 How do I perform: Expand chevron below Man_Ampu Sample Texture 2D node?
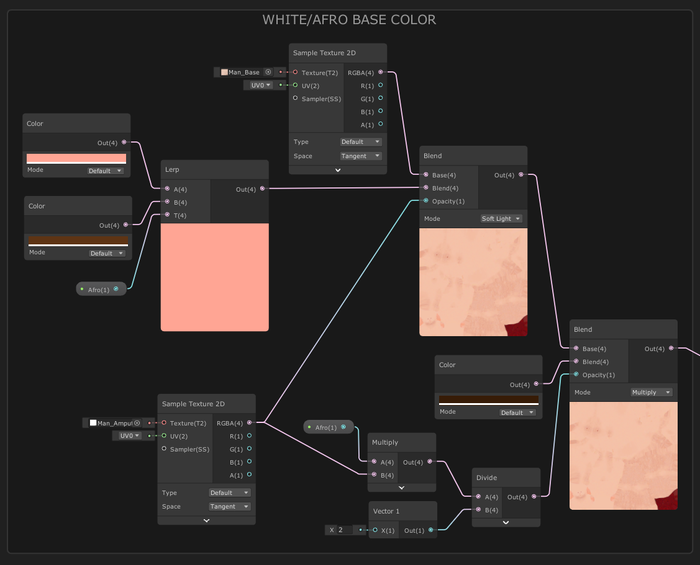coord(206,520)
